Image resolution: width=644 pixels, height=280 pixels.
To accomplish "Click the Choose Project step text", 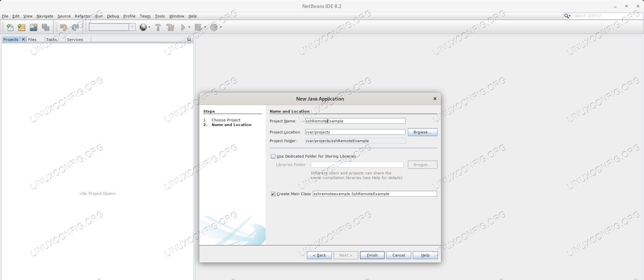I will pyautogui.click(x=226, y=120).
